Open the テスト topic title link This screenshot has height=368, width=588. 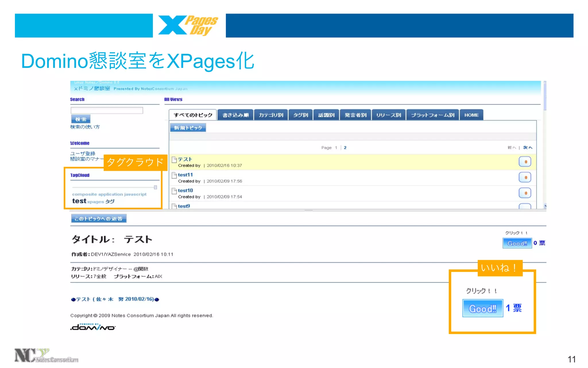click(185, 159)
